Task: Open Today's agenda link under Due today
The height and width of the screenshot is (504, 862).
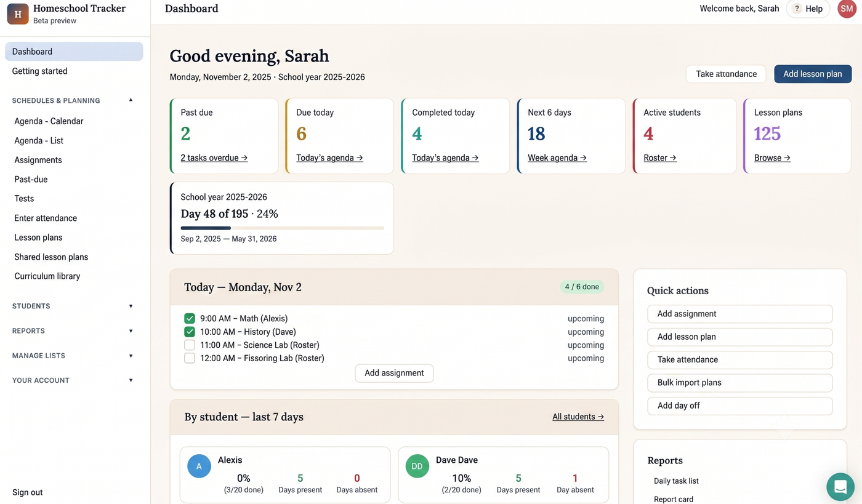Action: 329,158
